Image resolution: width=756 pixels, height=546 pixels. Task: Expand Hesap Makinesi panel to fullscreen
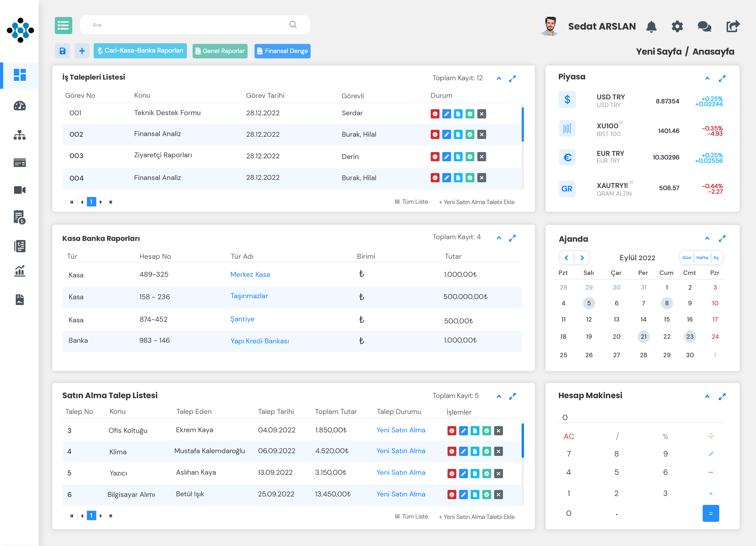click(722, 397)
